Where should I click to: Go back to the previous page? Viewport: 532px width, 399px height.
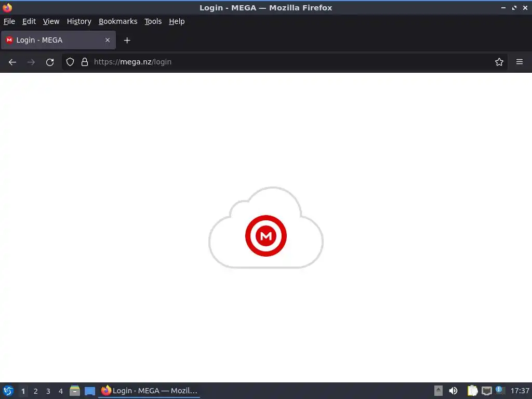[x=12, y=62]
